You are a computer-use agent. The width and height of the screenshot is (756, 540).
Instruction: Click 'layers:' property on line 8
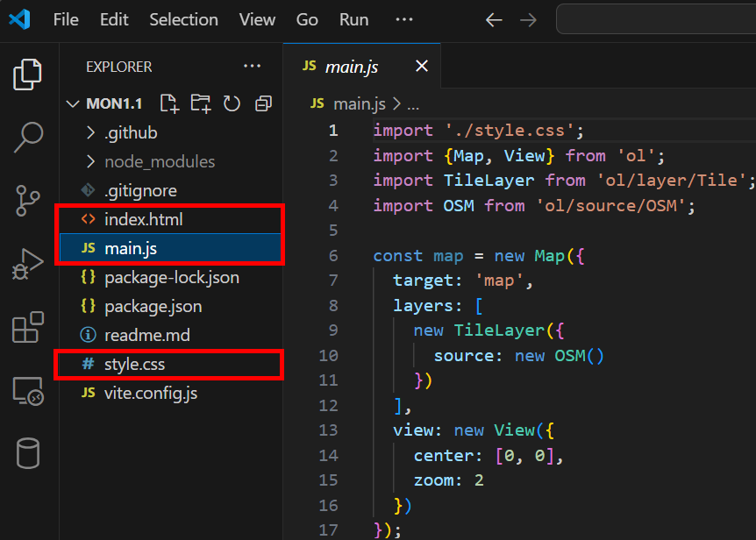pyautogui.click(x=428, y=306)
